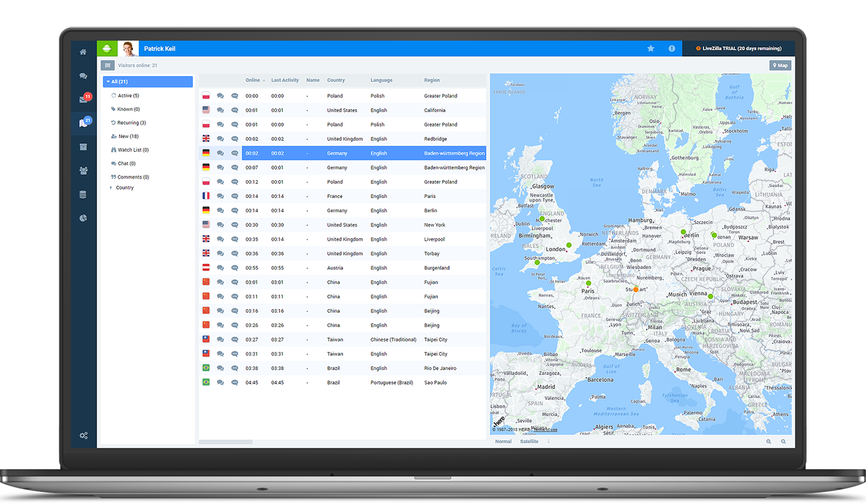Filter by Known (0) visitors
This screenshot has width=866, height=504.
coord(125,109)
